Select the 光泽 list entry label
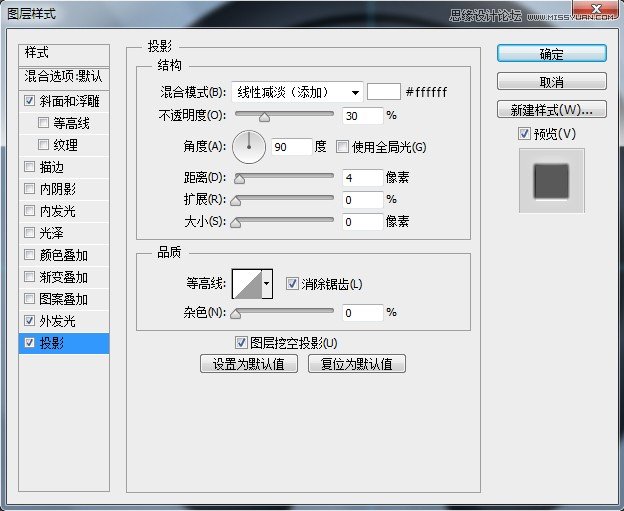 pos(51,233)
